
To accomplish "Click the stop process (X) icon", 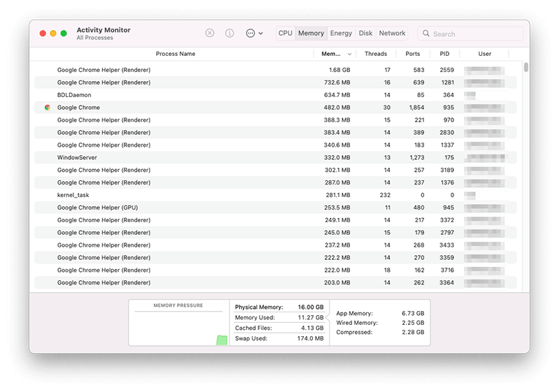I will 210,33.
